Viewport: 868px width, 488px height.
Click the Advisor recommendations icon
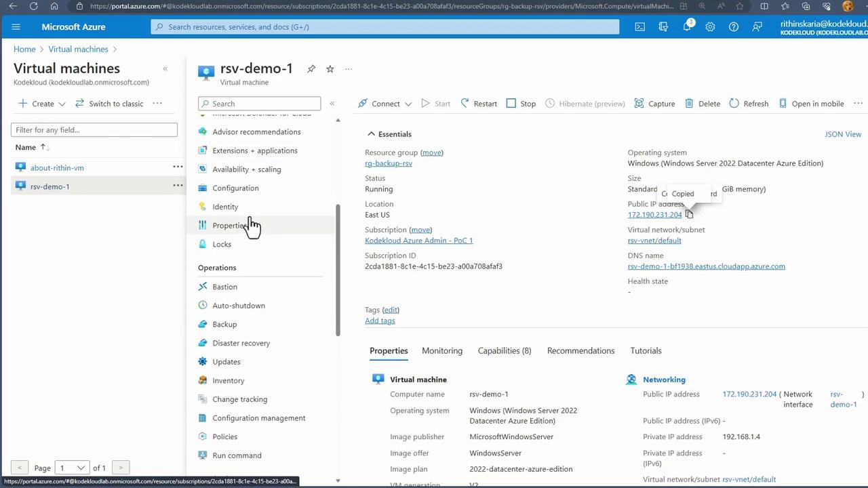(203, 131)
